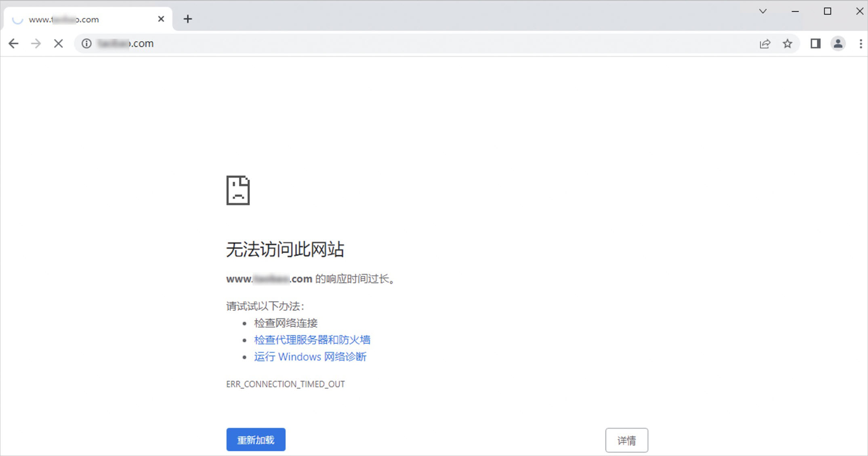Select the loading www .com tab

(x=81, y=19)
